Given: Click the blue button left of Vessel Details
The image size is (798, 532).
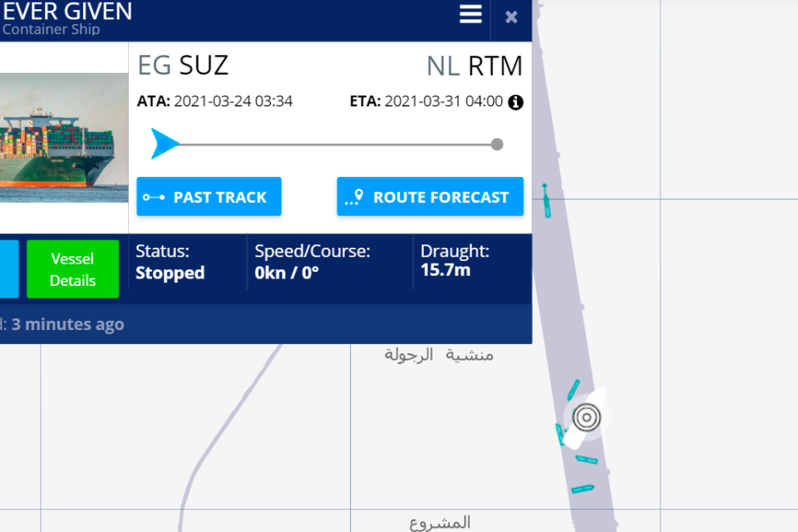Looking at the screenshot, I should tap(9, 268).
